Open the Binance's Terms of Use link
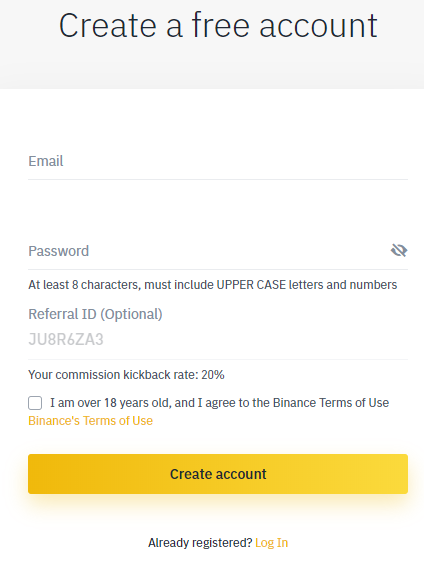This screenshot has width=424, height=571. tap(90, 421)
